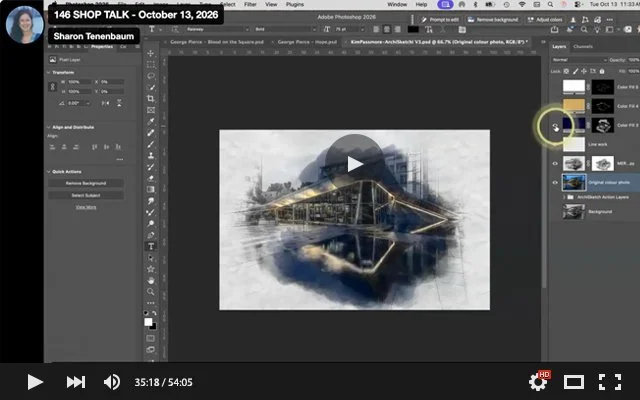The width and height of the screenshot is (640, 400).
Task: Set text alignment to left
Action: point(376,29)
